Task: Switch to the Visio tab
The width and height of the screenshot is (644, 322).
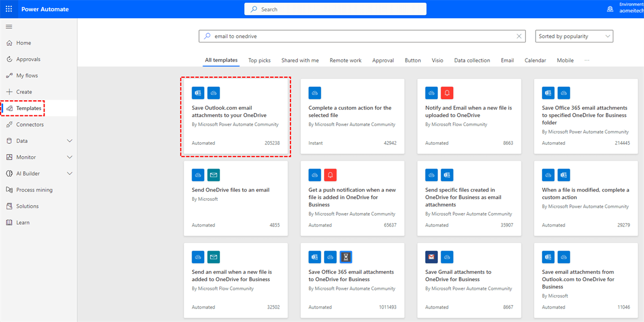Action: (x=437, y=61)
